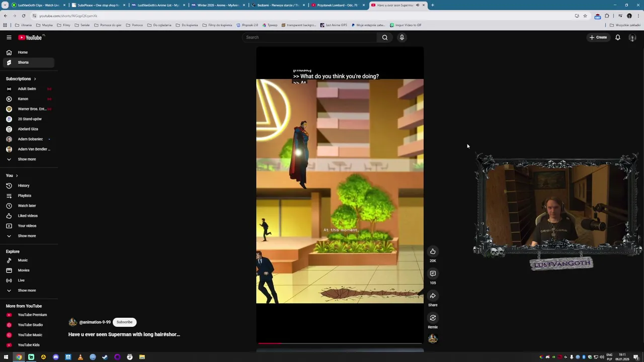The width and height of the screenshot is (644, 362).
Task: Share this Short
Action: click(x=433, y=296)
